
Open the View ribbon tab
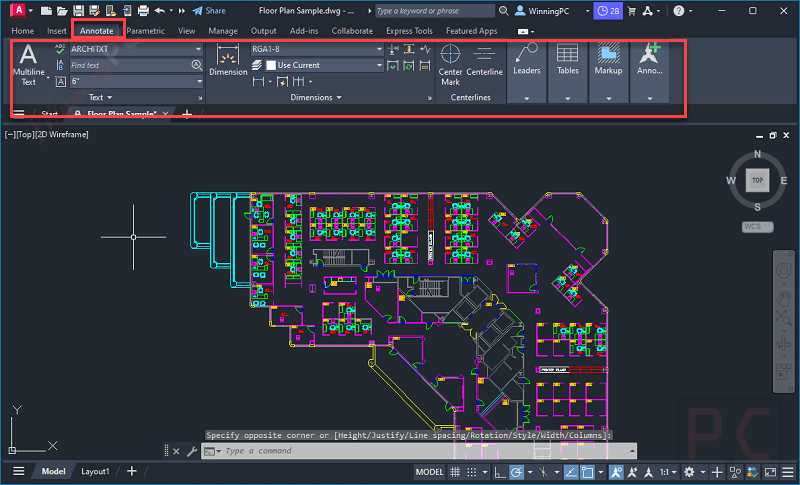pyautogui.click(x=186, y=31)
